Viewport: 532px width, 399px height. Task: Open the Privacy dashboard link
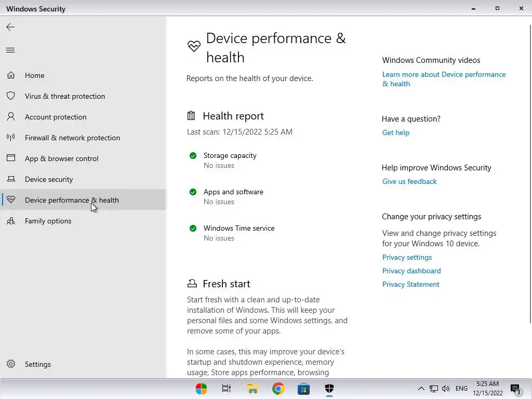411,271
